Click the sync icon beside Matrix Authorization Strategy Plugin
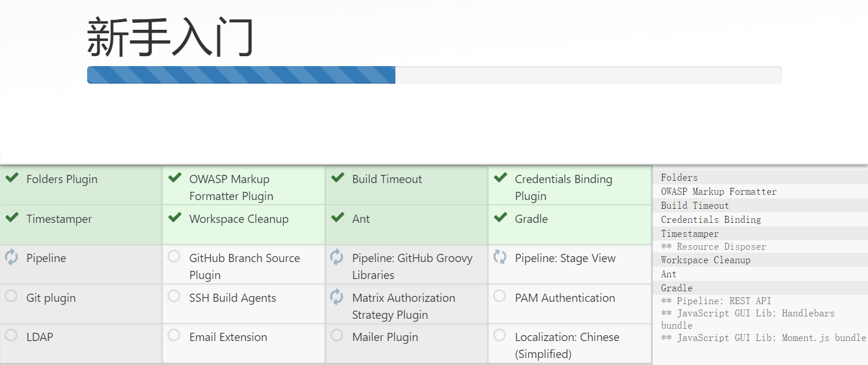Image resolution: width=868 pixels, height=365 pixels. 337,297
